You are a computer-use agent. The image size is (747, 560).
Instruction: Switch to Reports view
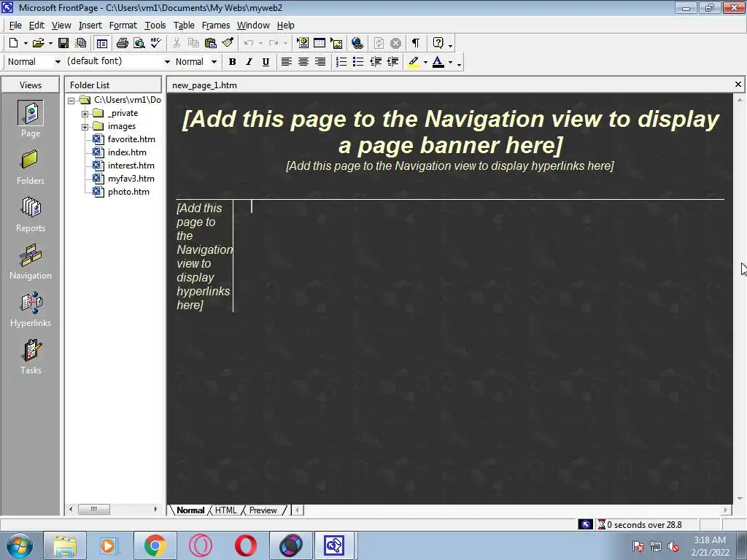[31, 214]
